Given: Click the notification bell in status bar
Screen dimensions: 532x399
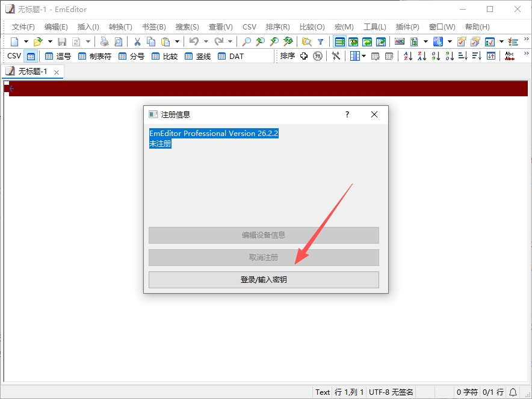Looking at the screenshot, I should [x=513, y=392].
